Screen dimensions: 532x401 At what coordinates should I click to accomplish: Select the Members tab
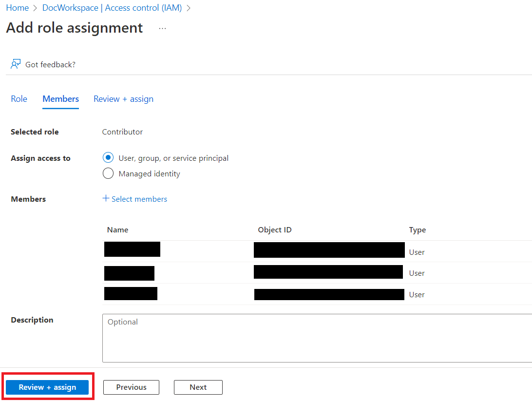point(60,99)
